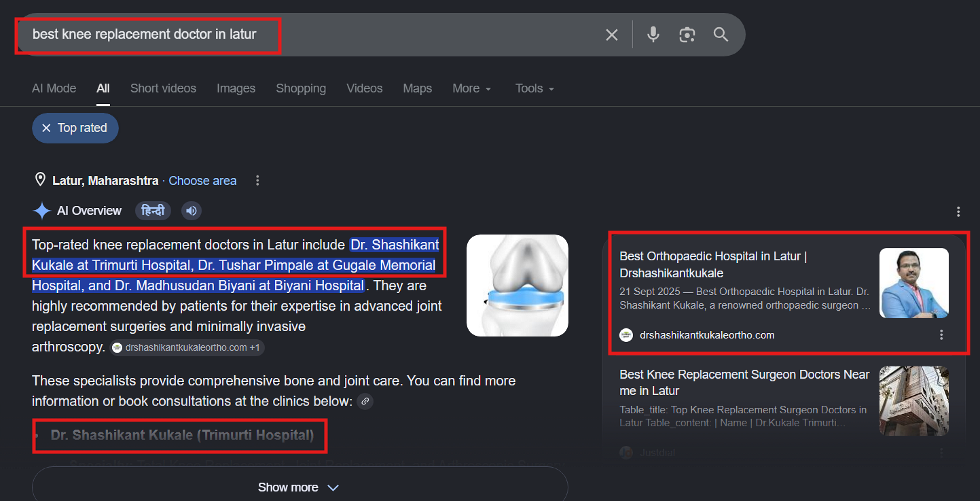This screenshot has width=980, height=501.
Task: Open three-dot menu on drshashikantkukaleortho card
Action: click(x=941, y=335)
